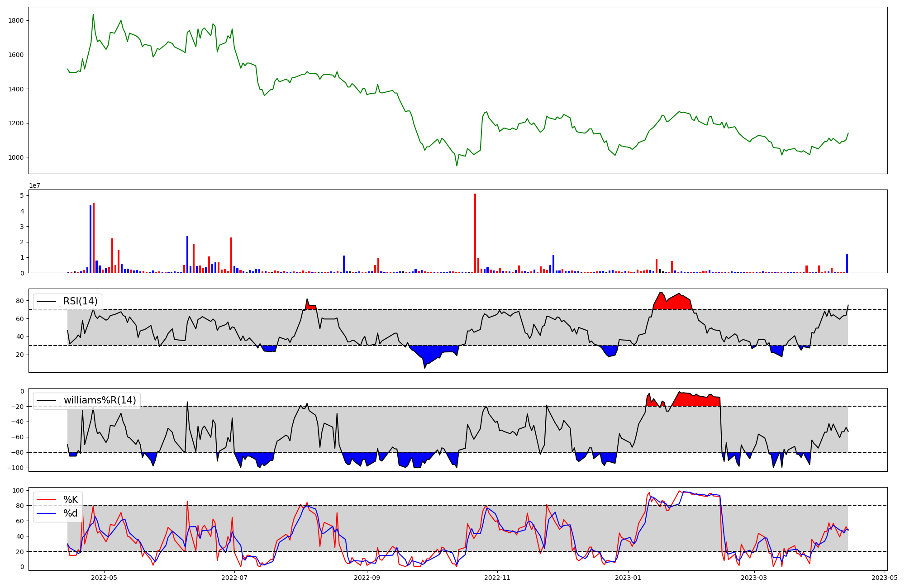The image size is (905, 588).
Task: Click the 1000 price axis label
Action: point(16,157)
